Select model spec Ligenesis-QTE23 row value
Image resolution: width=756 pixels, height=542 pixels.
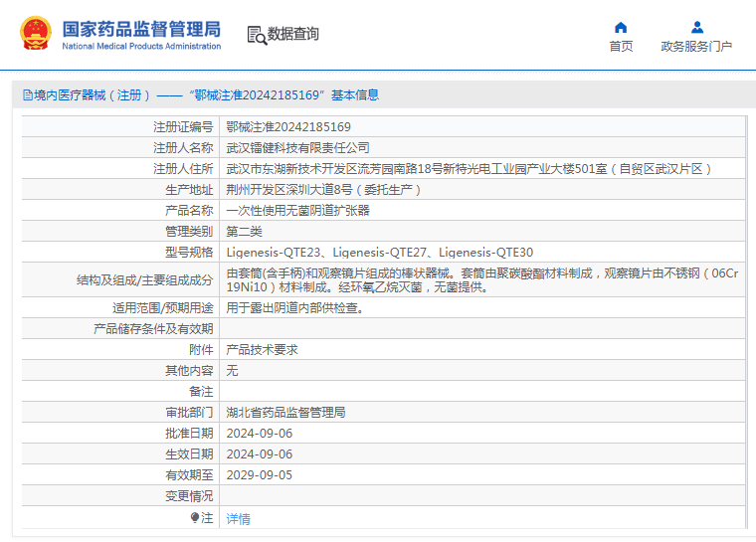point(380,253)
